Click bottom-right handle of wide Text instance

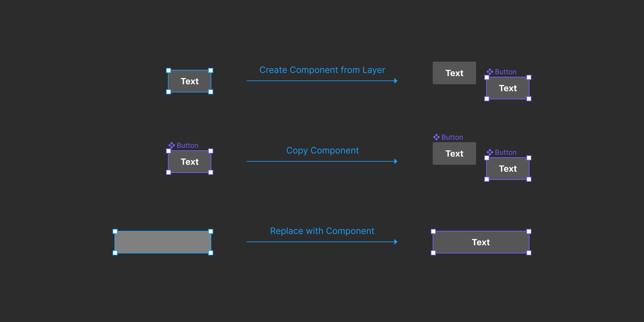(529, 253)
